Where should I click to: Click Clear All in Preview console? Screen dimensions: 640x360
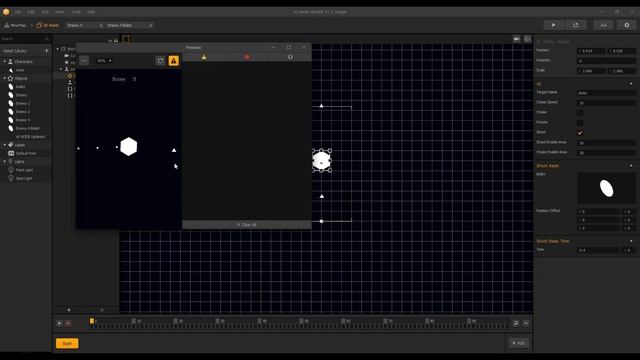pos(247,225)
